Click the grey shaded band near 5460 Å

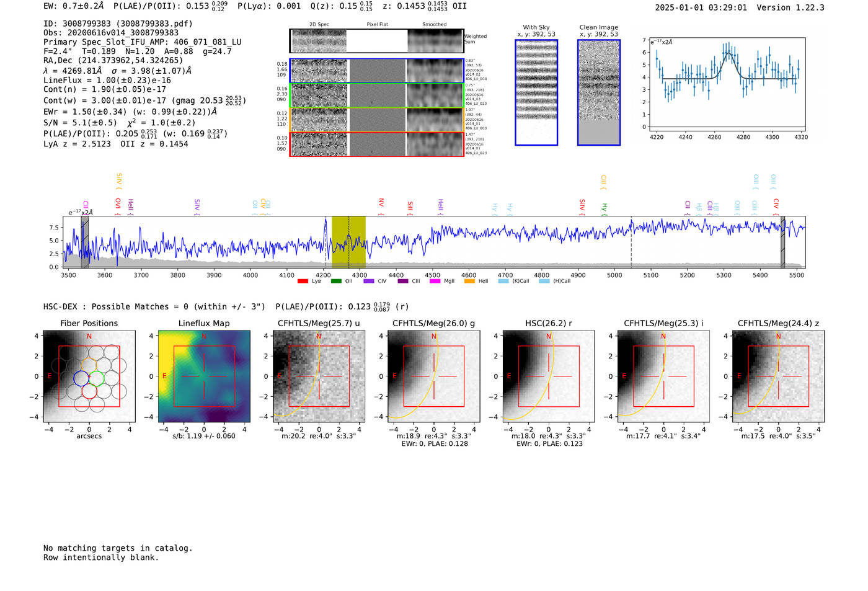pos(782,242)
